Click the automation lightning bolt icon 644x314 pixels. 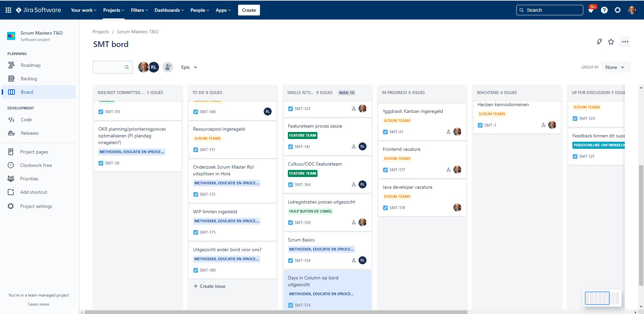(599, 41)
